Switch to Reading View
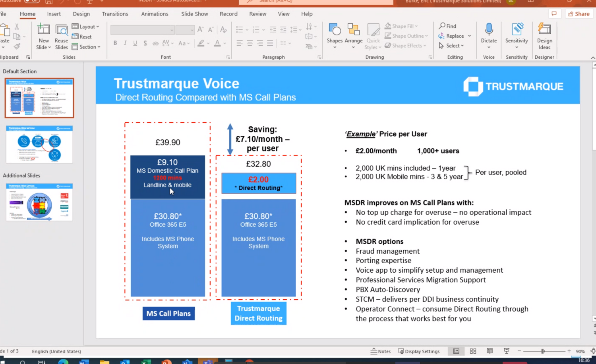 click(490, 351)
